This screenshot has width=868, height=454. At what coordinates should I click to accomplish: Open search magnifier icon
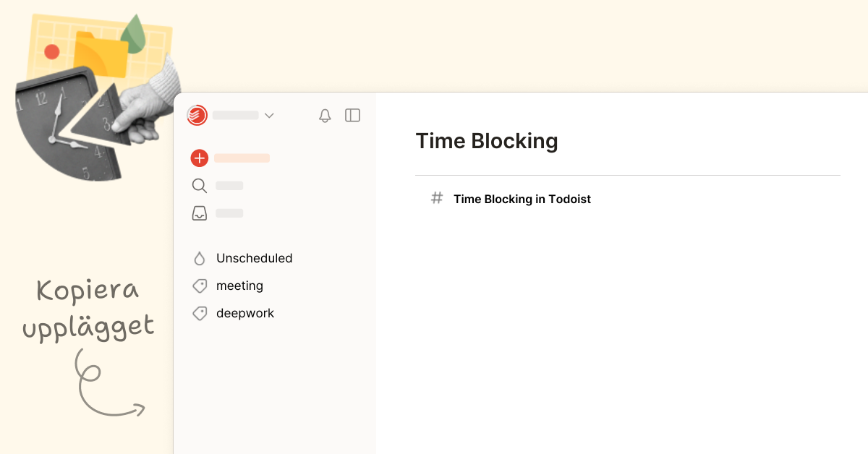[x=200, y=186]
